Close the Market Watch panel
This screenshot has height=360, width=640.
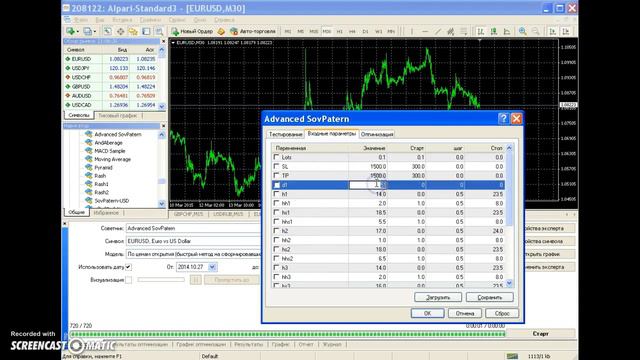163,41
